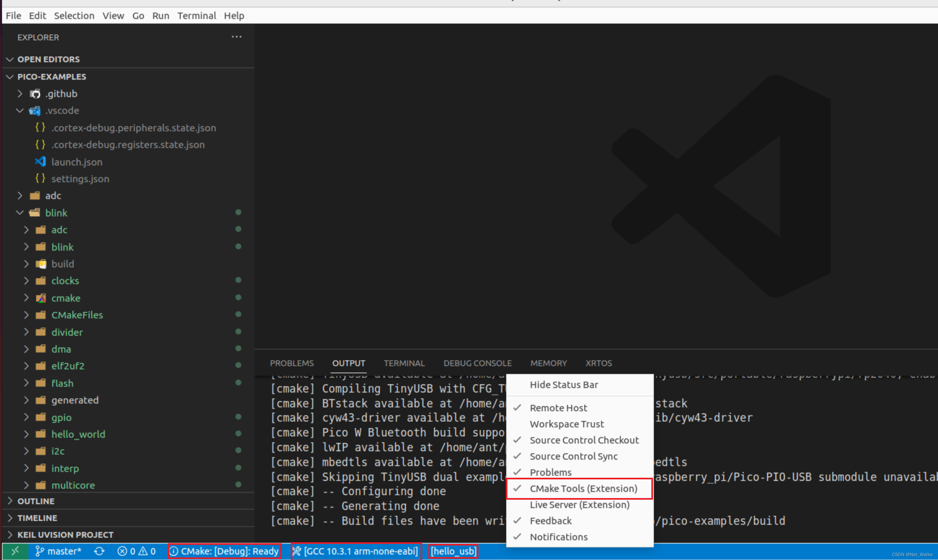Image resolution: width=938 pixels, height=560 pixels.
Task: Open launch.json in the .vscode folder
Action: click(x=76, y=162)
